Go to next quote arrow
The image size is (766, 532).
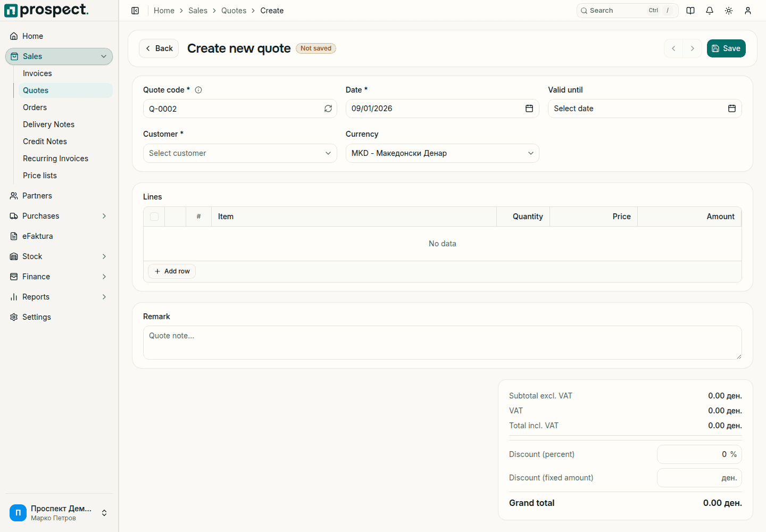click(692, 48)
